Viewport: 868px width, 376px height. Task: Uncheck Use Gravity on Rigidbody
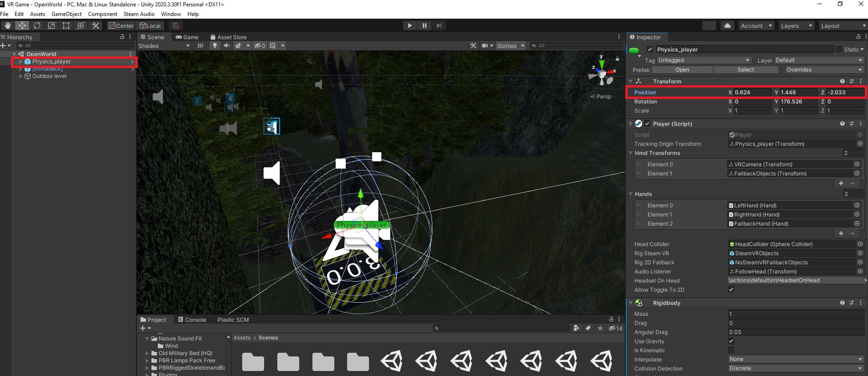tap(731, 341)
